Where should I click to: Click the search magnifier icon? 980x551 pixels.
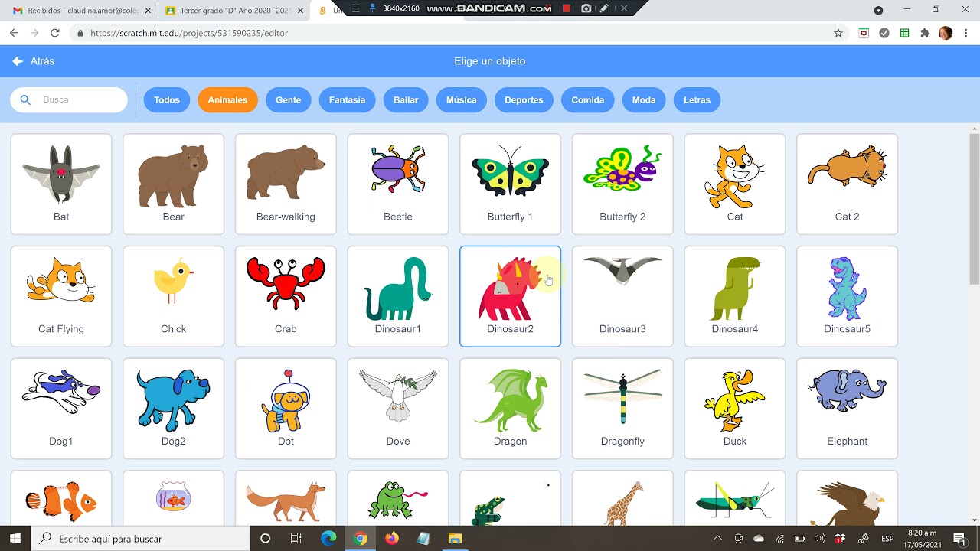pyautogui.click(x=25, y=99)
